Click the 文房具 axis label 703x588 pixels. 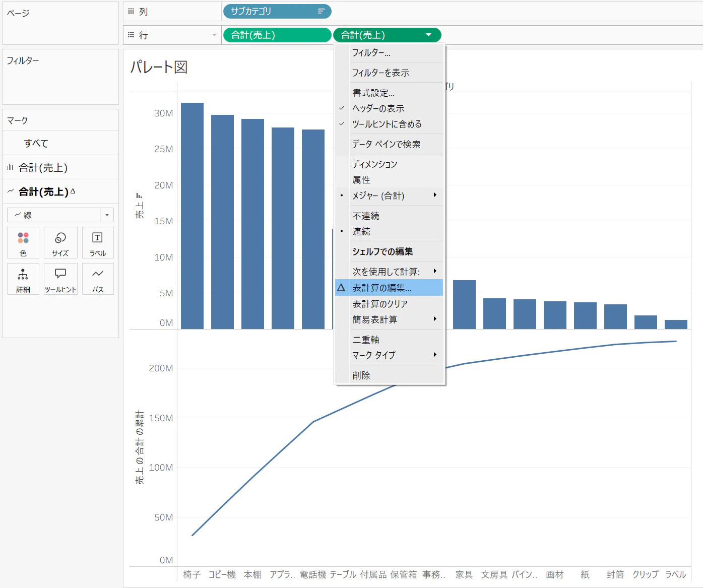pyautogui.click(x=494, y=574)
